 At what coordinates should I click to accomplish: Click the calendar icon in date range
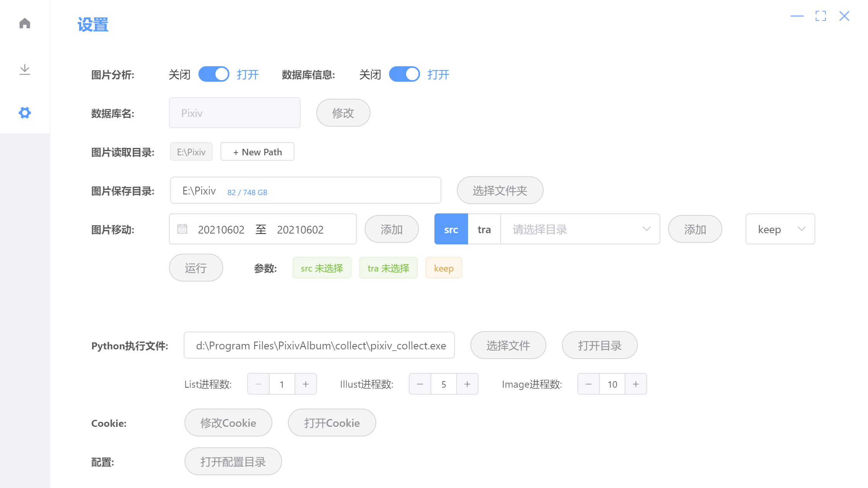182,229
